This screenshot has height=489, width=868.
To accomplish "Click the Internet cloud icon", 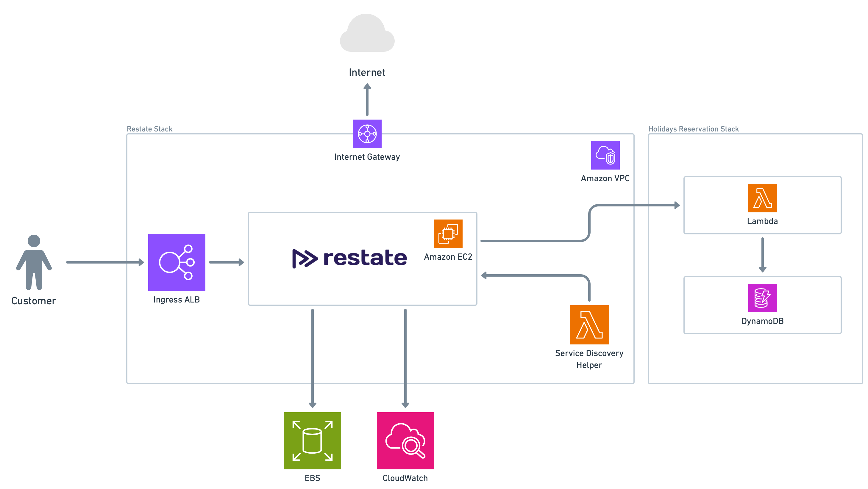I will click(x=367, y=34).
